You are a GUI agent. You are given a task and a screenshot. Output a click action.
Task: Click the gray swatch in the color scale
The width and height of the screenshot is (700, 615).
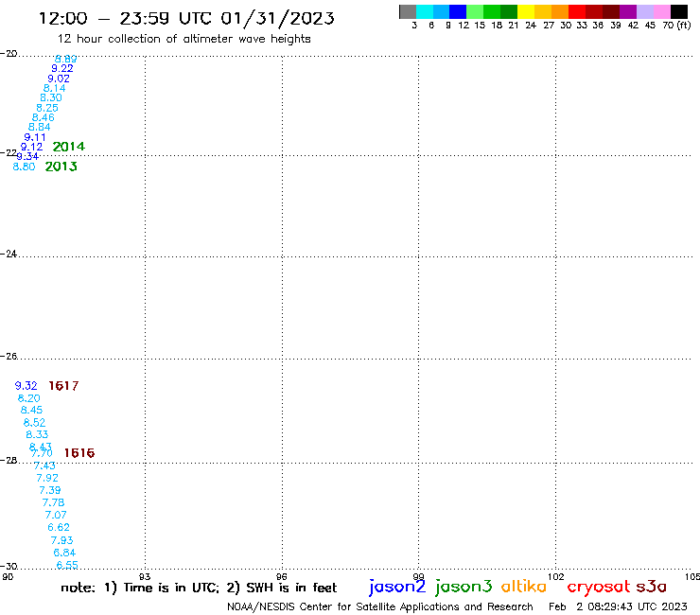tap(408, 11)
